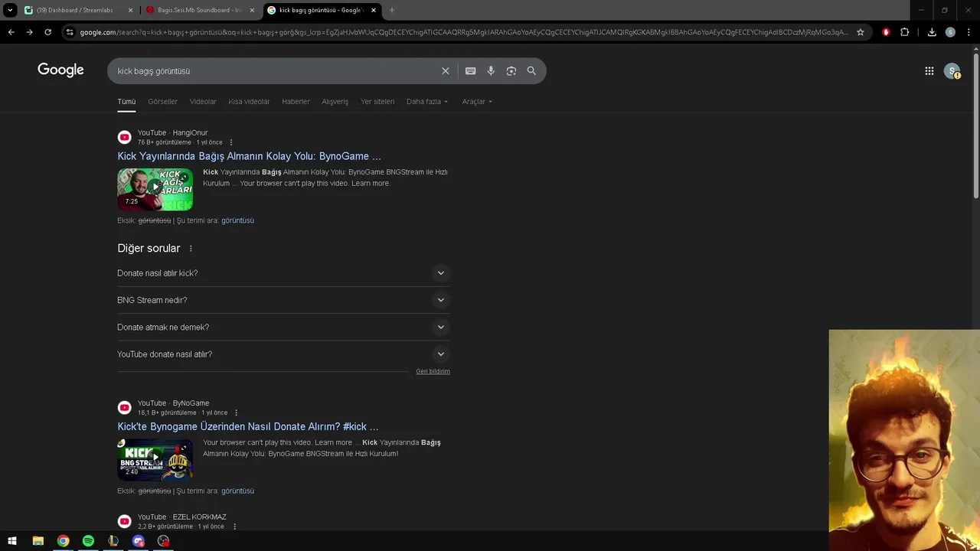This screenshot has height=551, width=980.
Task: Click 'görüntüsü' link under ByNoGame result
Action: pos(237,491)
